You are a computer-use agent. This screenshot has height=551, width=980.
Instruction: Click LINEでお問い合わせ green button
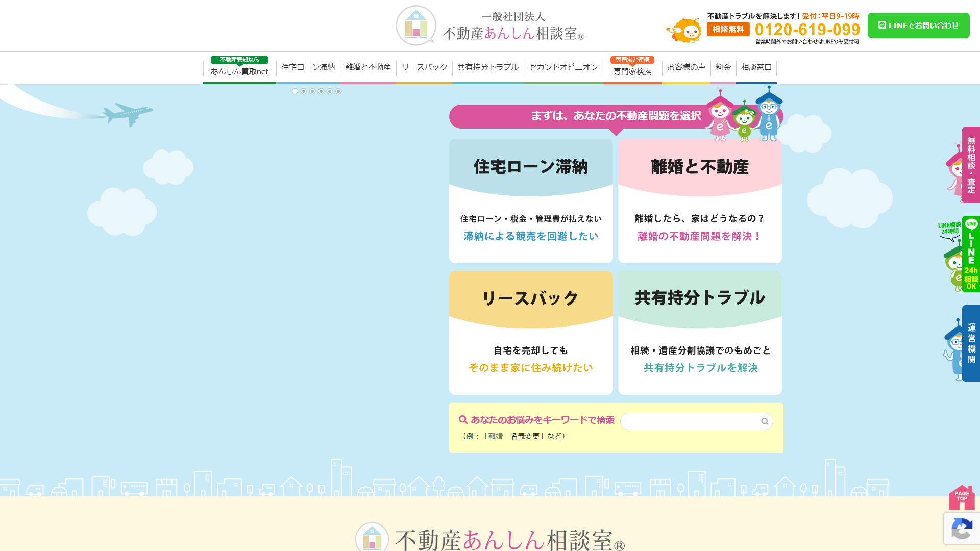[x=918, y=26]
